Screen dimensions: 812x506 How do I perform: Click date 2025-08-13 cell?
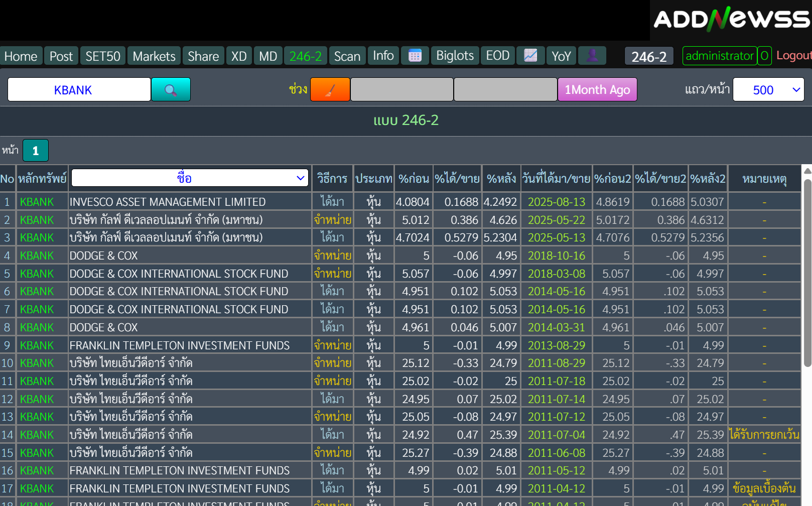[x=557, y=202]
